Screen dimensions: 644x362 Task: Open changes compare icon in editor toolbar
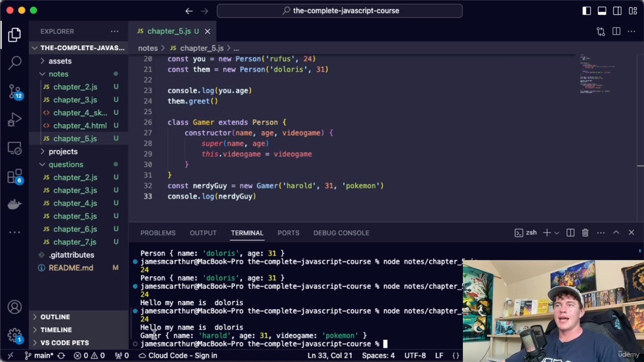[601, 31]
